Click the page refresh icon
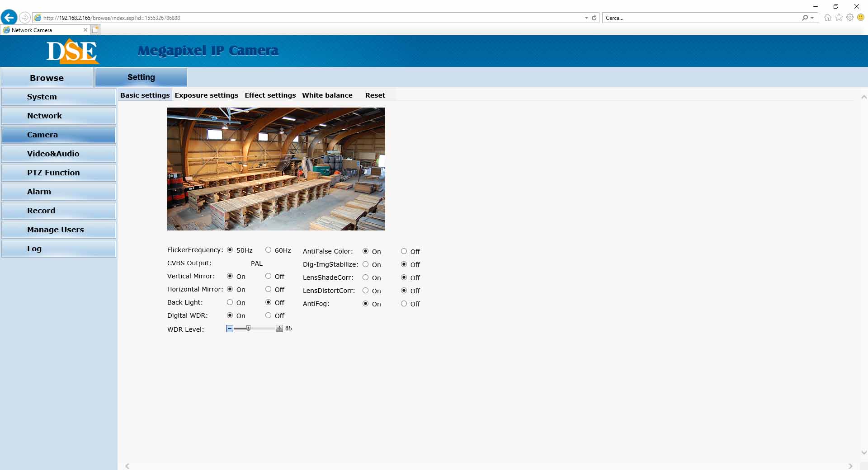The image size is (868, 470). tap(594, 18)
